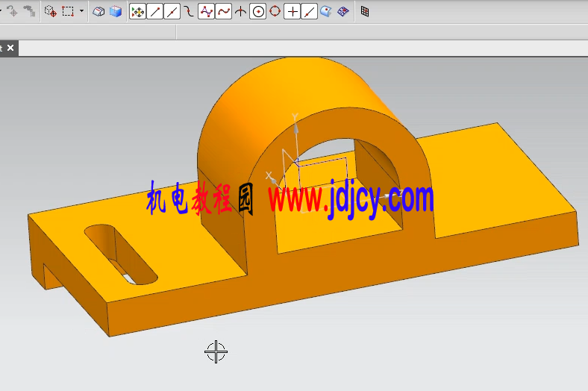
Task: Toggle Pole snap polygon icon
Action: [x=206, y=12]
